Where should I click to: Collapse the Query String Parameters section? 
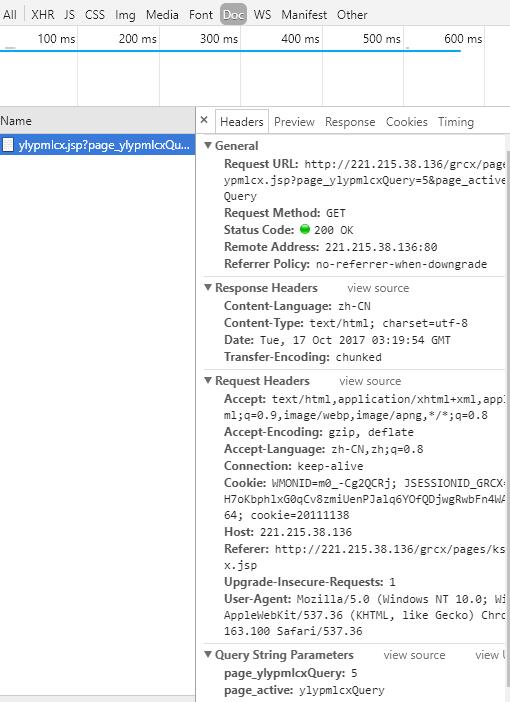pyautogui.click(x=208, y=655)
